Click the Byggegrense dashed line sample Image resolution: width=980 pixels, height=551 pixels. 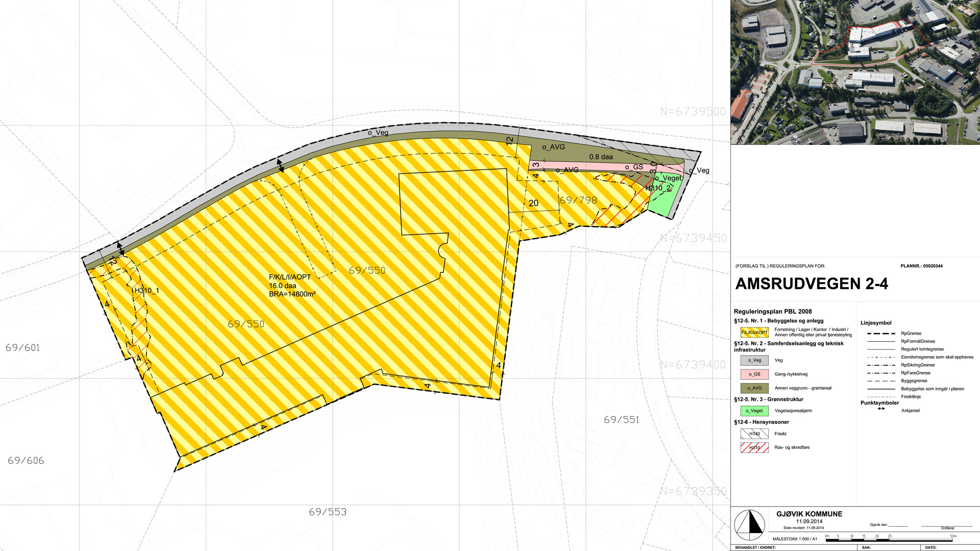click(x=881, y=381)
